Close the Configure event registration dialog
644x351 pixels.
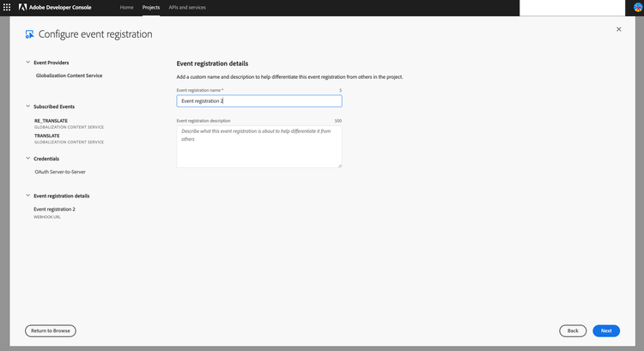(618, 29)
